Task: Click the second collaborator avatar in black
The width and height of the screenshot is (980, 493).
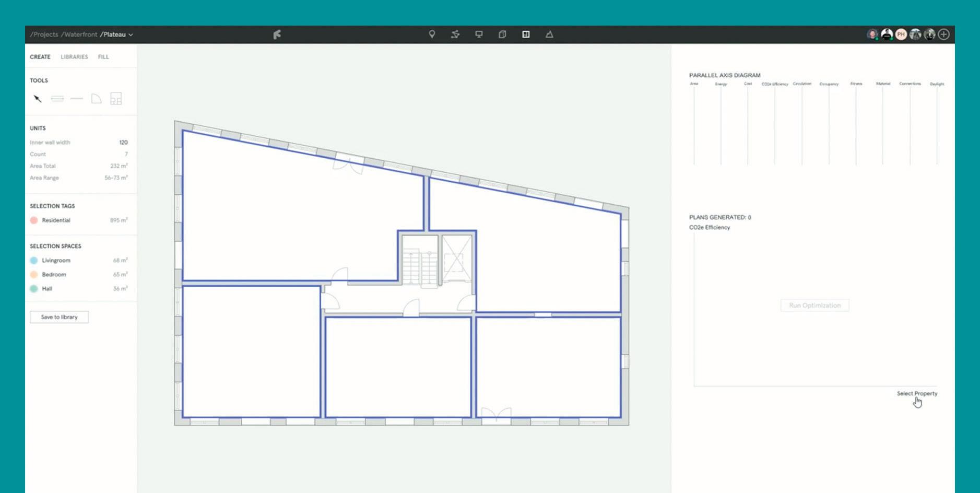Action: 887,34
